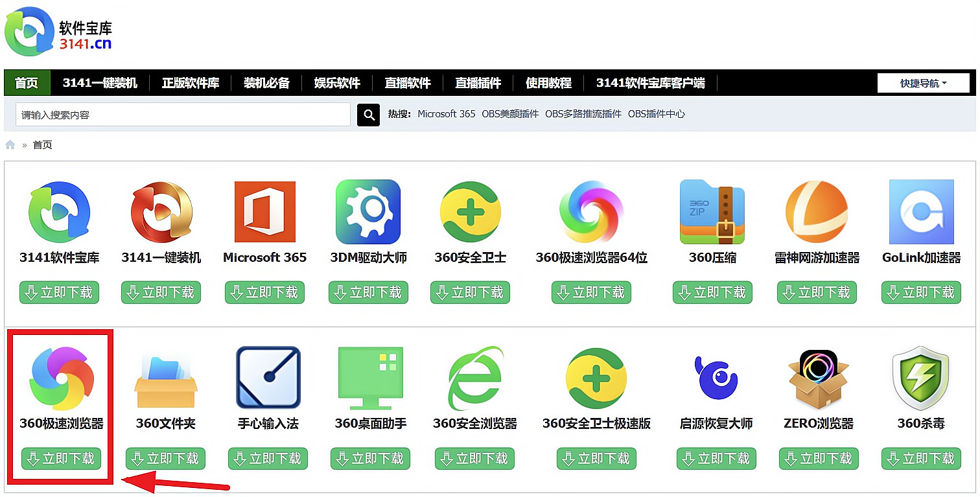Download 360安全卫士极速版 via 立即下载
This screenshot has width=980, height=497.
(x=596, y=459)
